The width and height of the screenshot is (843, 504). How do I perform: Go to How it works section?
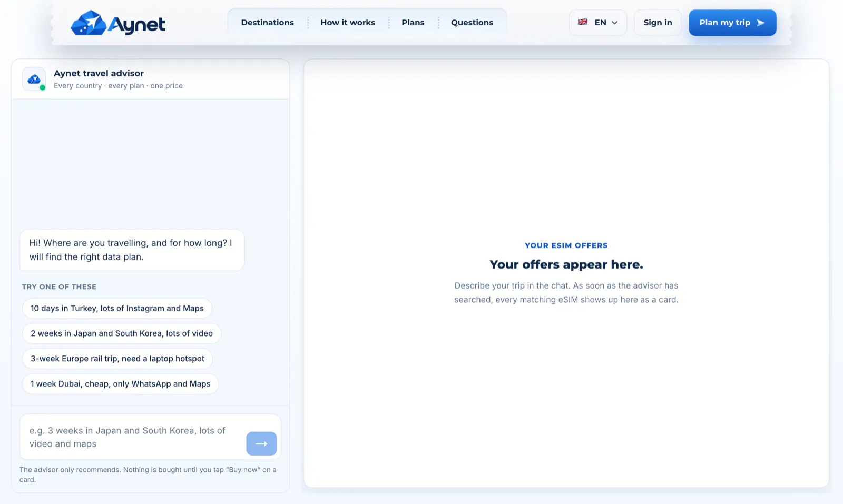(348, 23)
